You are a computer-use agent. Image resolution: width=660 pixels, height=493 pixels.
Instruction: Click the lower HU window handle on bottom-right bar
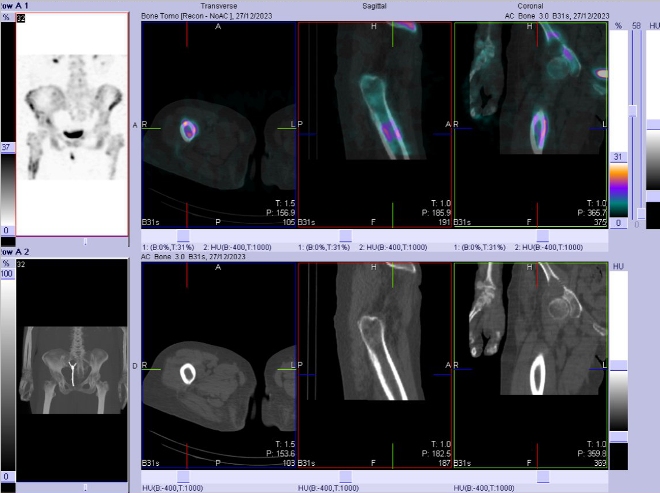(618, 437)
